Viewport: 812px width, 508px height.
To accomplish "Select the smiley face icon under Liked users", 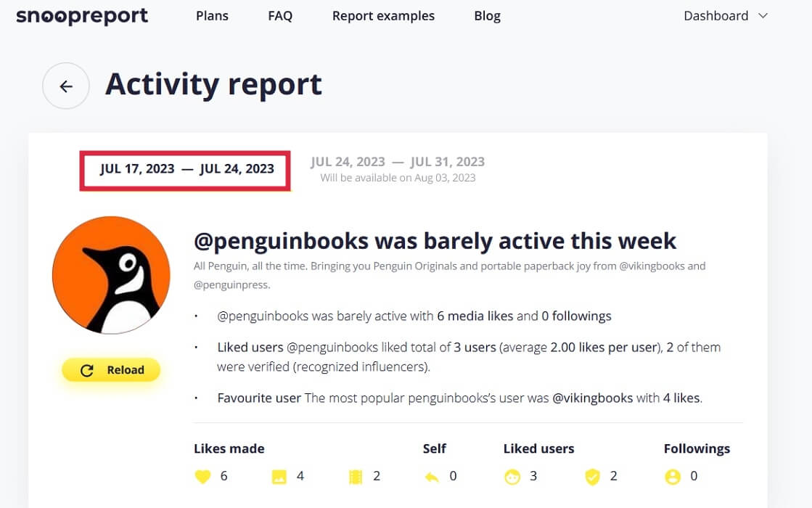I will (514, 476).
